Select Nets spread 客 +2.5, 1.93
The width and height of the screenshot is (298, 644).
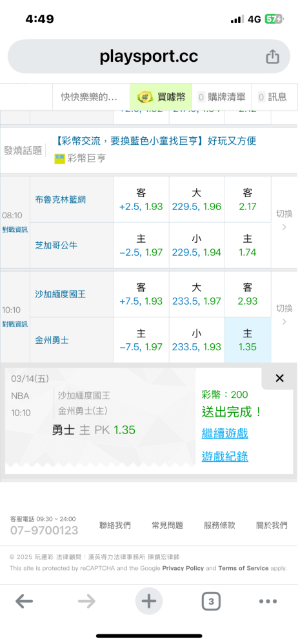click(x=141, y=200)
